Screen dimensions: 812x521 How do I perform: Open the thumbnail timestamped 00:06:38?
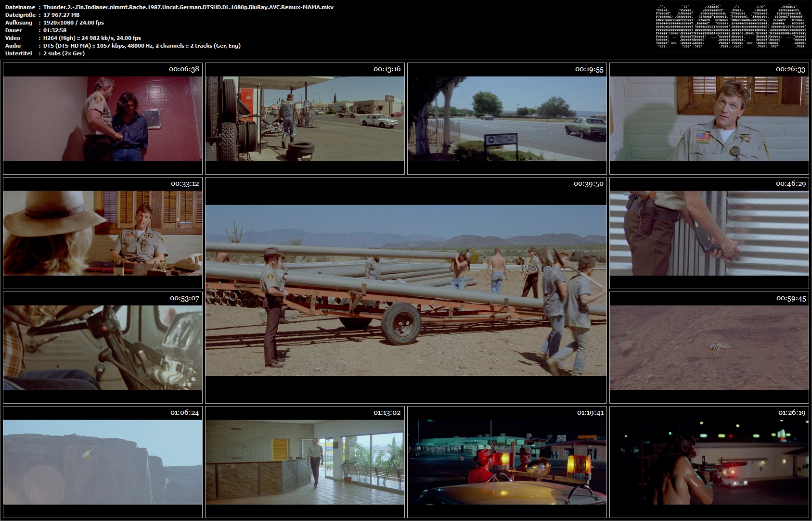(103, 118)
